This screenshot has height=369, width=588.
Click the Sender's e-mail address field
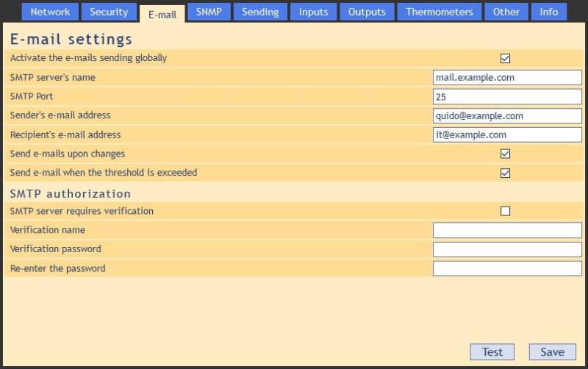(507, 116)
